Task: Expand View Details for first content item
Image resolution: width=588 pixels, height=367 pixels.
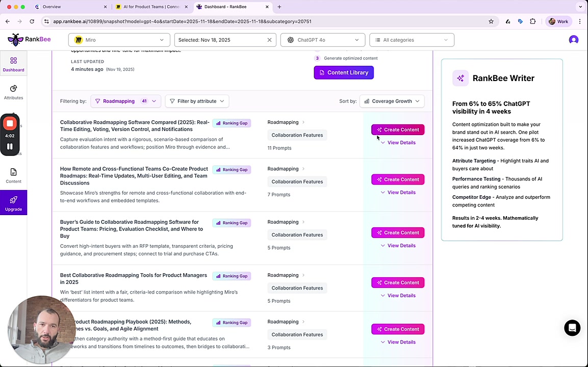Action: coord(398,143)
